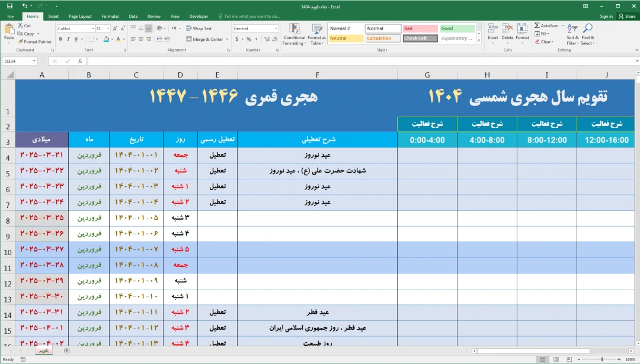Apply the Good cell style
The width and height of the screenshot is (640, 364).
click(457, 28)
